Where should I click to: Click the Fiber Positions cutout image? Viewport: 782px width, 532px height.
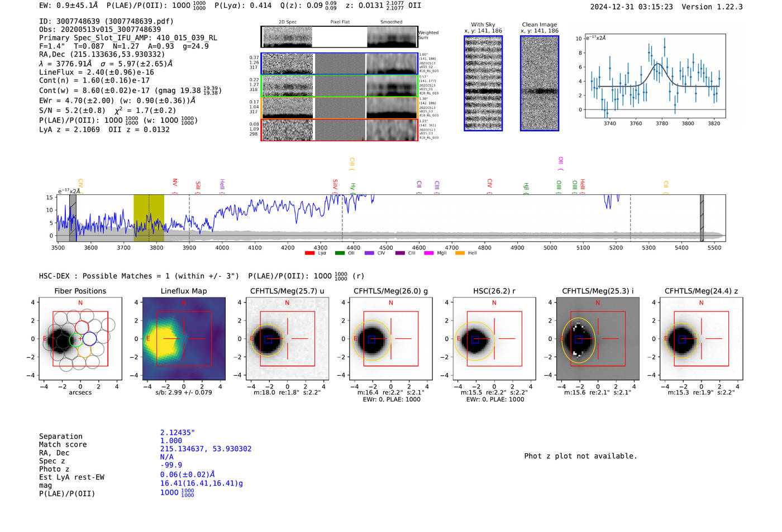coord(80,338)
